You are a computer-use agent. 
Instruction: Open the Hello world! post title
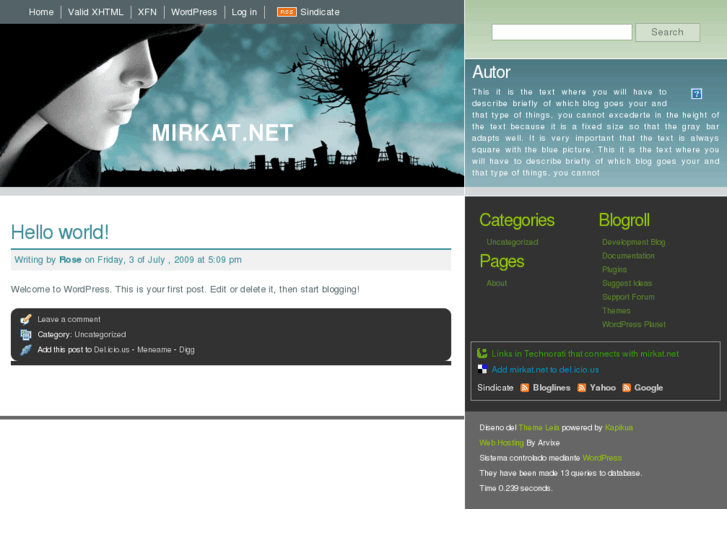click(x=60, y=232)
